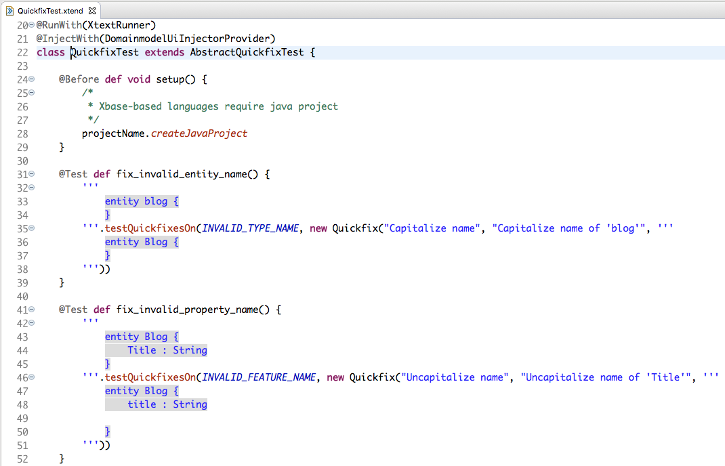Click 'entity Blog {' on line 43

141,337
